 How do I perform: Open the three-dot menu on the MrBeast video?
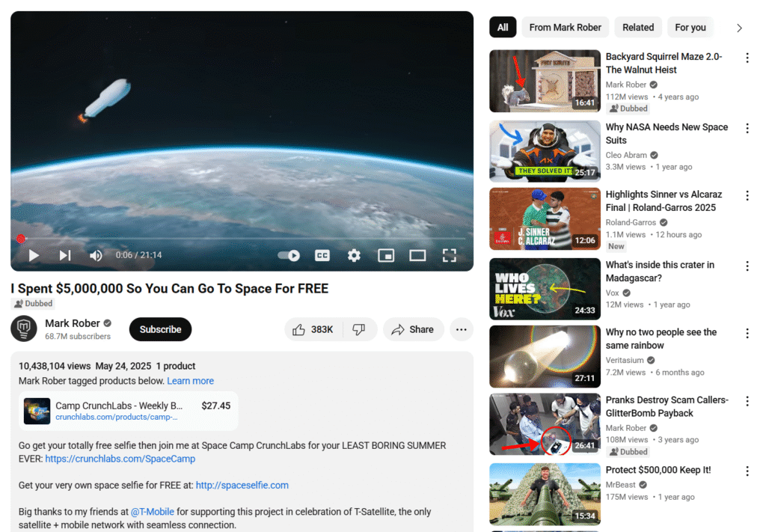pyautogui.click(x=747, y=471)
